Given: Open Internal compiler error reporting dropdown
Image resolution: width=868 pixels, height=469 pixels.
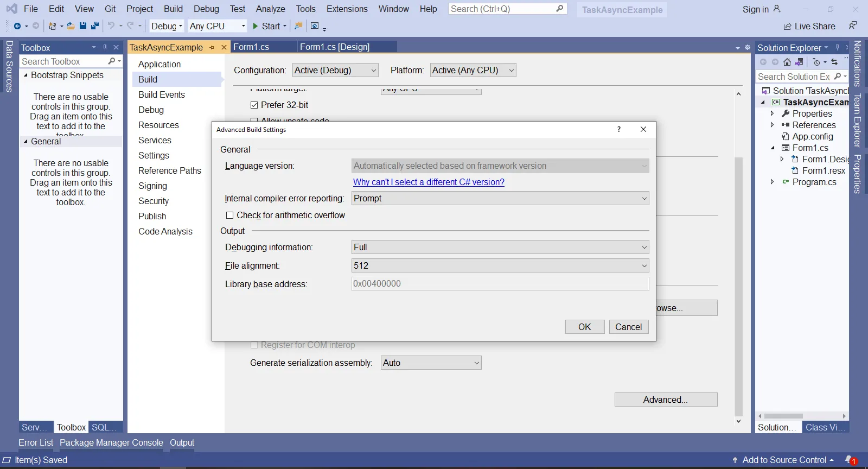Looking at the screenshot, I should click(x=500, y=199).
